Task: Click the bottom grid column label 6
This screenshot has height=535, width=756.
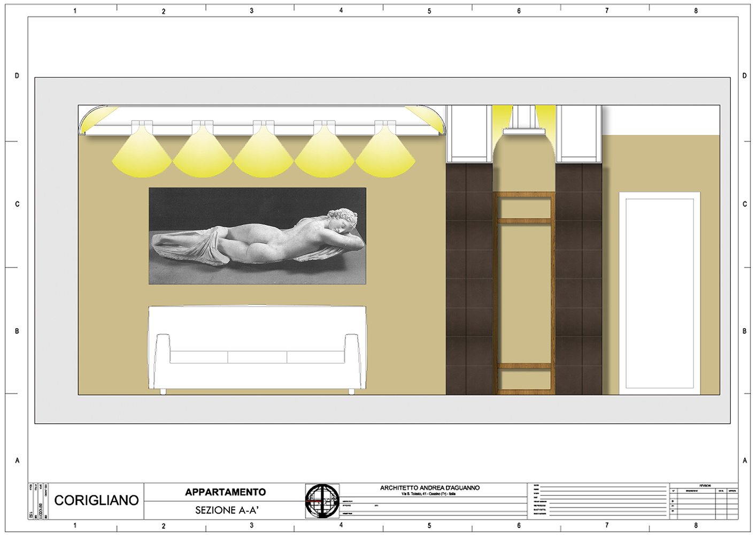Action: coord(519,526)
